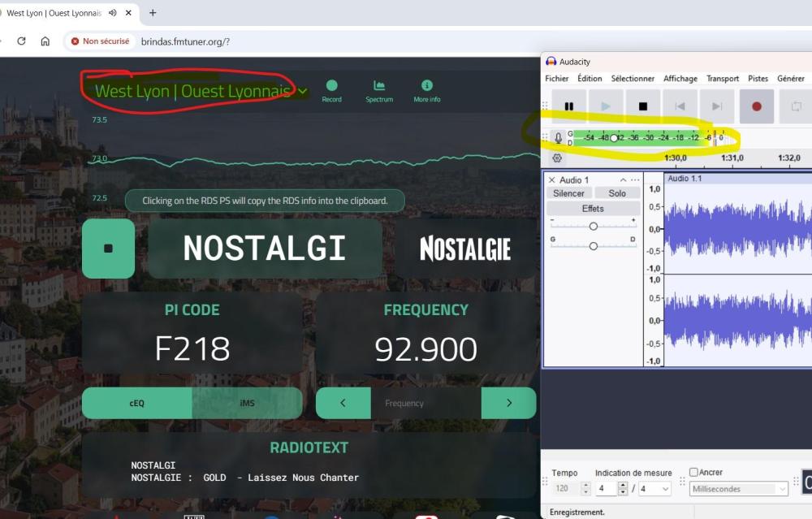The width and height of the screenshot is (812, 519).
Task: Open the Fichier menu
Action: [557, 78]
